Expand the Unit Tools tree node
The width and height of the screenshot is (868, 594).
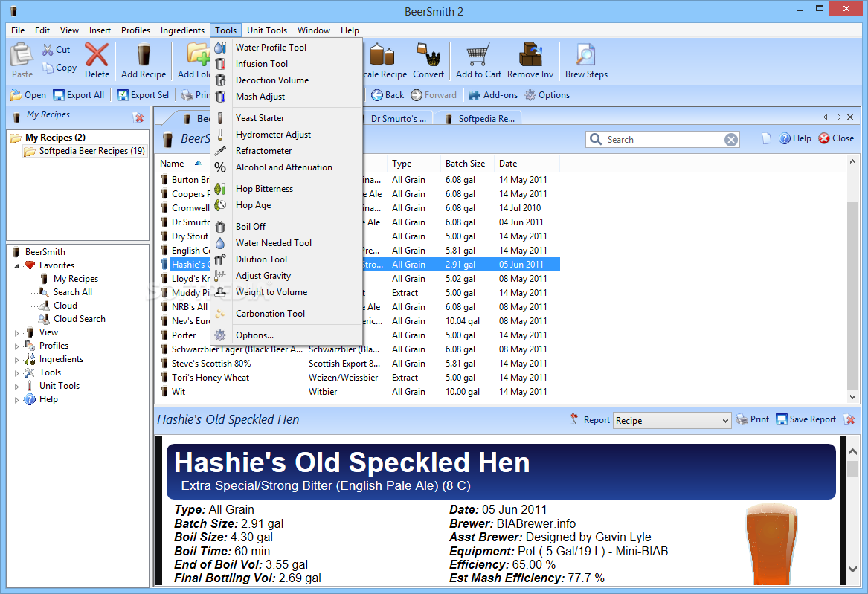[16, 387]
